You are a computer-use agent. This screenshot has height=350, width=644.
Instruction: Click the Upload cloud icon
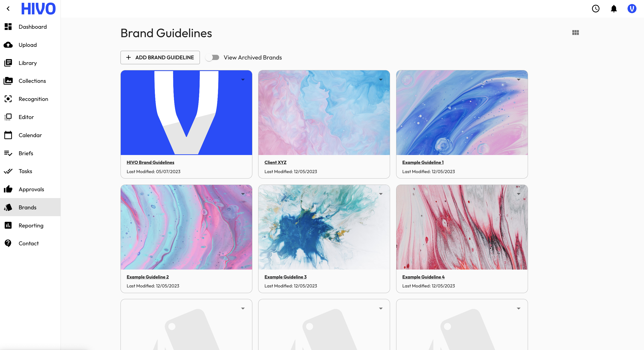8,45
